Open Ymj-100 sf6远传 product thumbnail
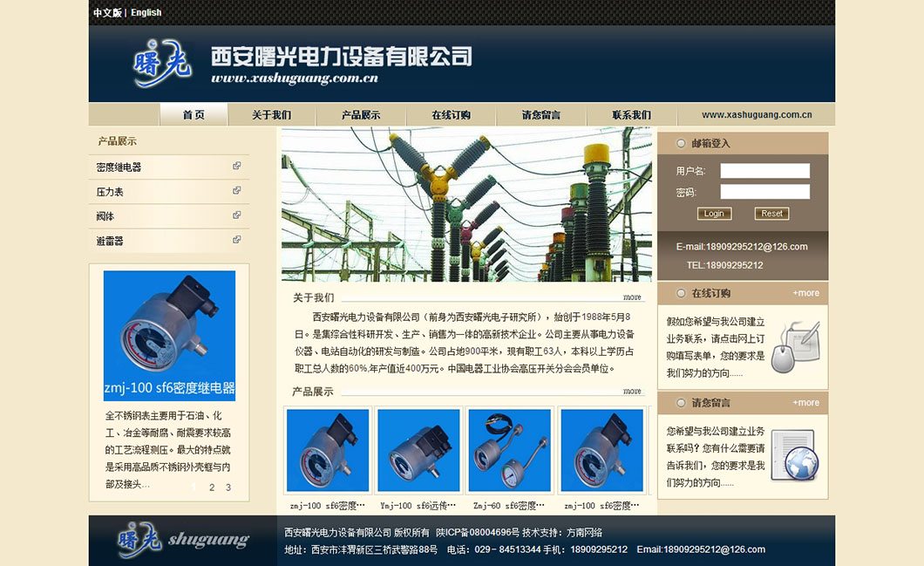 [x=418, y=450]
